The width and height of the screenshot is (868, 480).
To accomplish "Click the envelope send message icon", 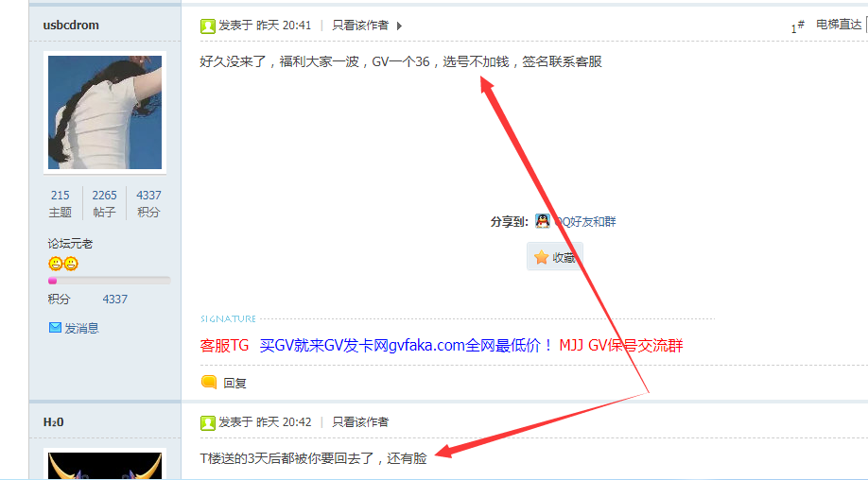I will coord(55,328).
